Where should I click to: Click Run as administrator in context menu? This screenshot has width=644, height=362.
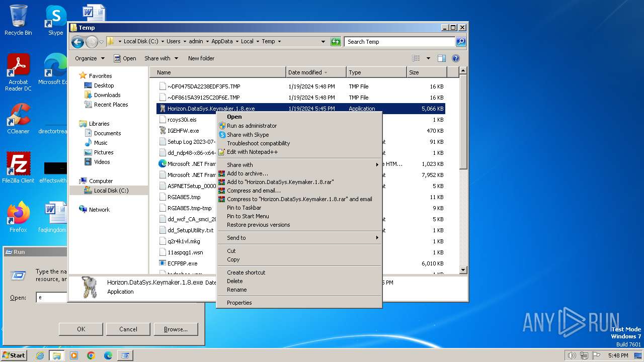coord(299,126)
